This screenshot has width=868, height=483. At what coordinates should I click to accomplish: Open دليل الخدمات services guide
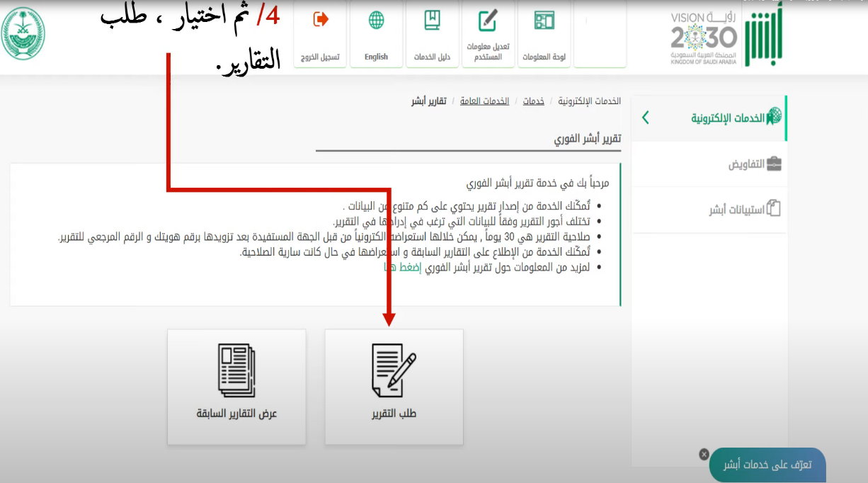[432, 34]
